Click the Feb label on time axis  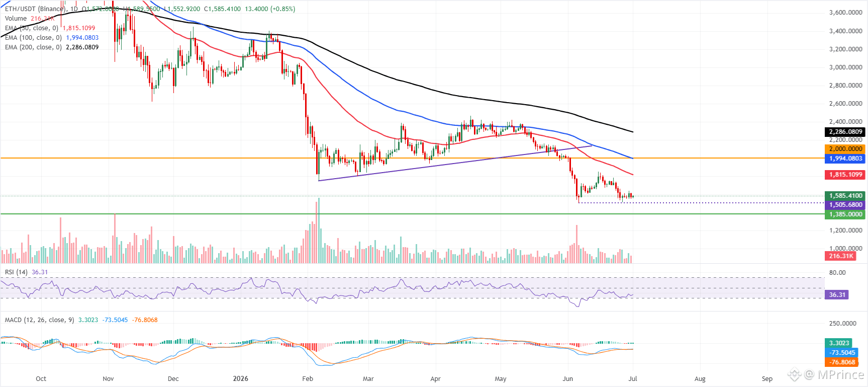click(x=308, y=379)
